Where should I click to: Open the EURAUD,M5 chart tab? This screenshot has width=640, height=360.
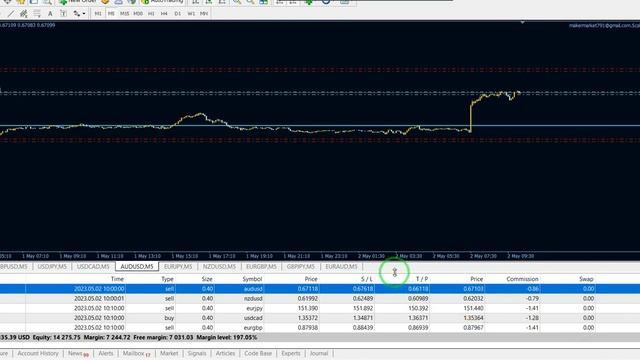pos(341,267)
